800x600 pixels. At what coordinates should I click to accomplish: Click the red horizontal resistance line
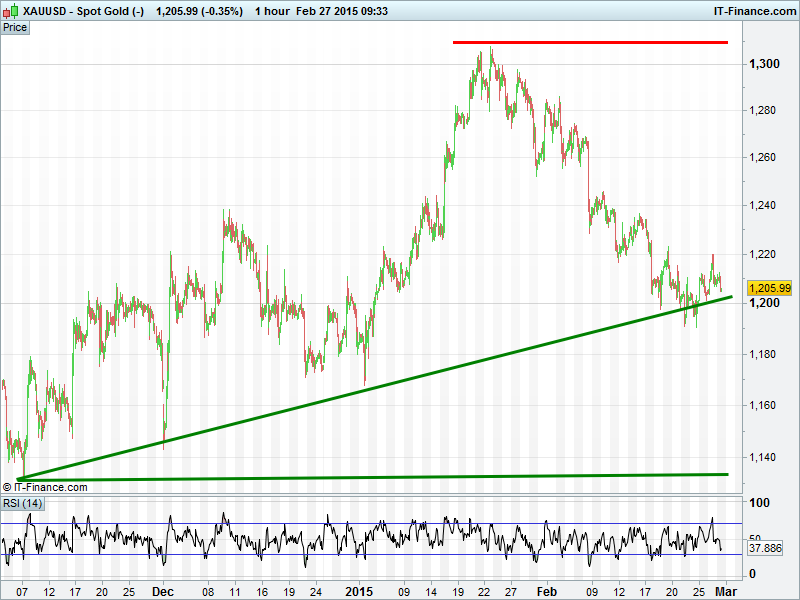(590, 42)
